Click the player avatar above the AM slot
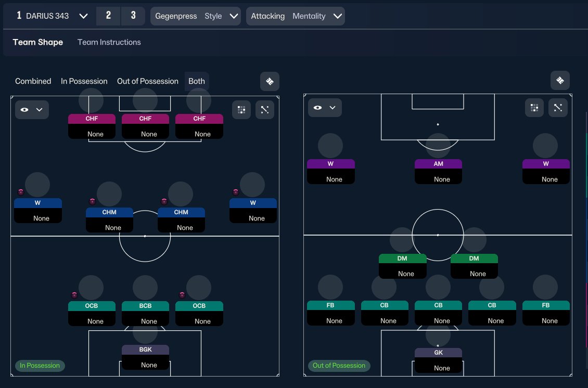The width and height of the screenshot is (588, 388). coord(438,146)
